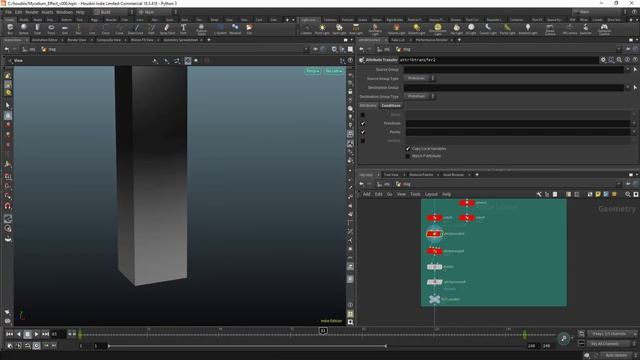The width and height of the screenshot is (640, 360).
Task: Select the Torus shelf tool
Action: coord(51,29)
